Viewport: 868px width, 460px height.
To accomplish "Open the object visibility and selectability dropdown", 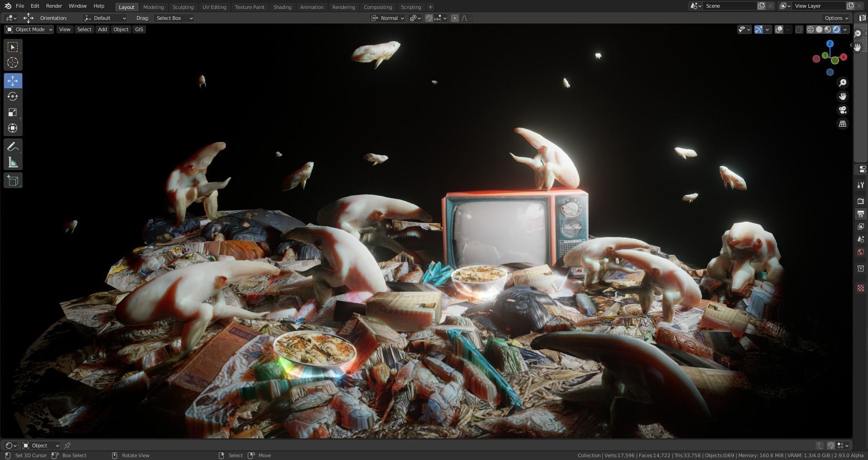I will click(744, 29).
